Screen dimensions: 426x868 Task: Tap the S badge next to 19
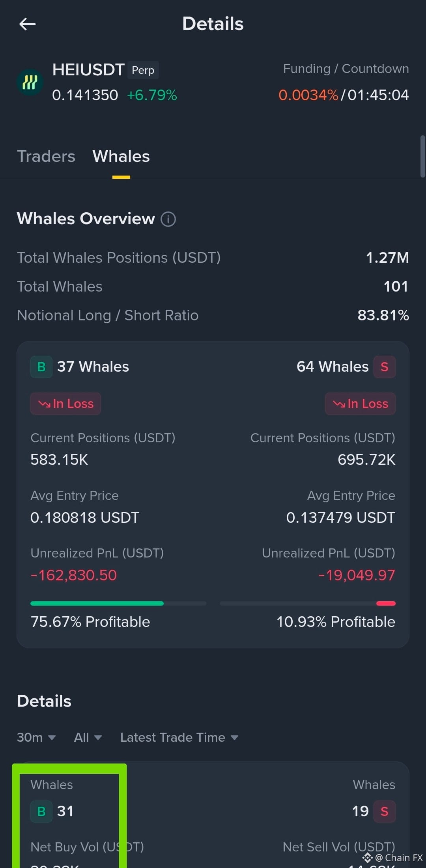385,812
